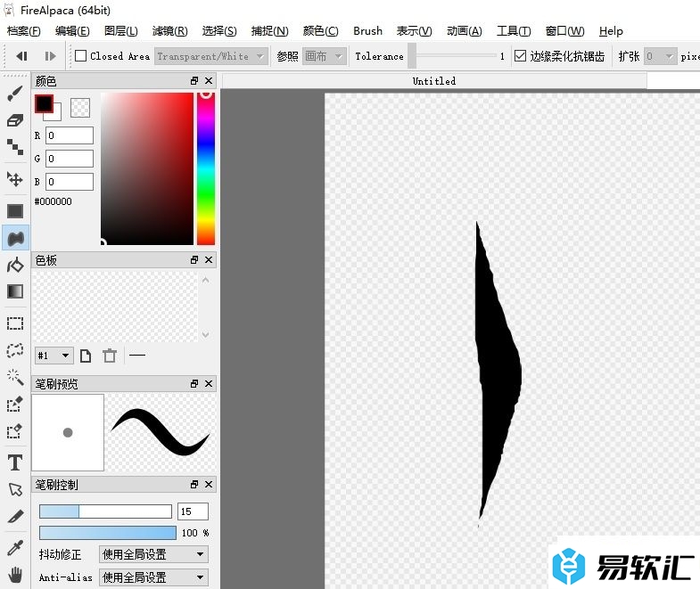The image size is (700, 589).
Task: Close the 笔刷预览 brush preview panel
Action: [209, 384]
